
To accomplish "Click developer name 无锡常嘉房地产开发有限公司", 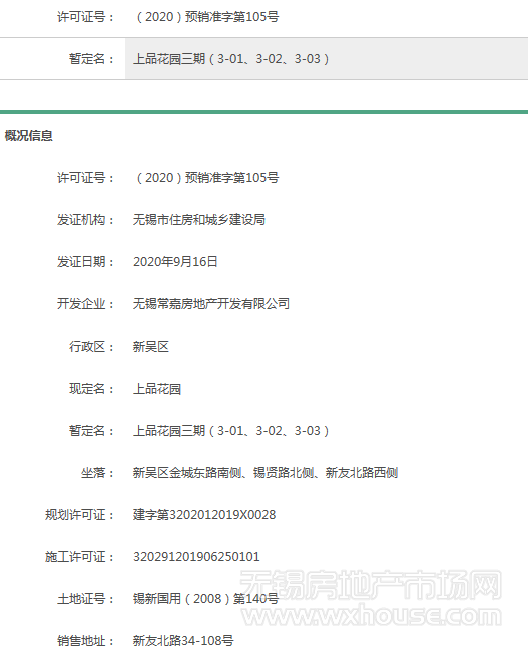I will (211, 304).
